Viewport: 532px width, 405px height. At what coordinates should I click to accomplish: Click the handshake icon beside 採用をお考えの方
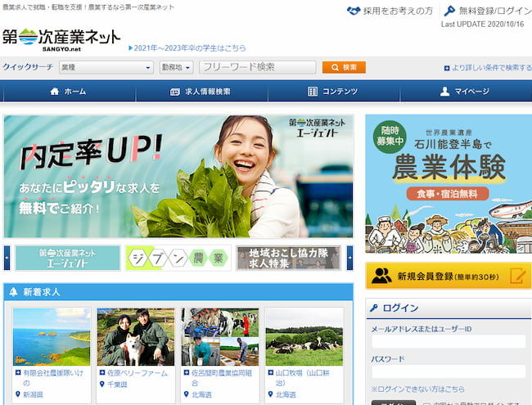(354, 11)
